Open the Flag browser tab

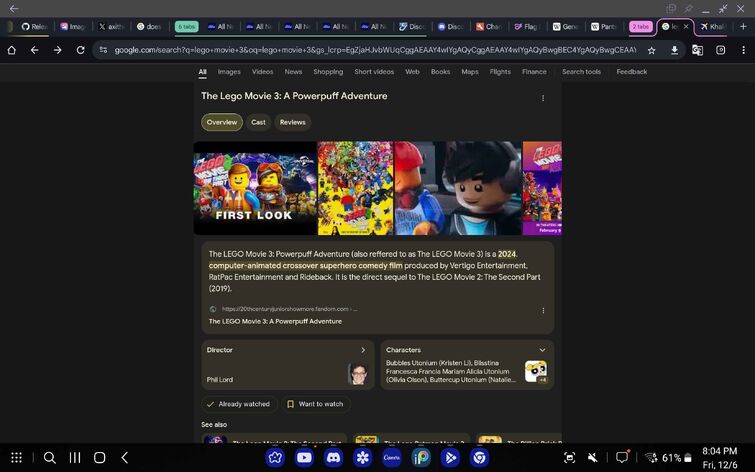527,26
